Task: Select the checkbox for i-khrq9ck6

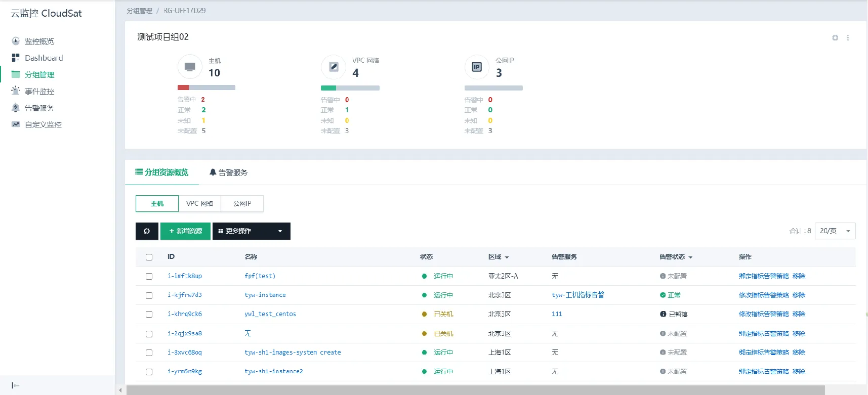Action: coord(149,314)
